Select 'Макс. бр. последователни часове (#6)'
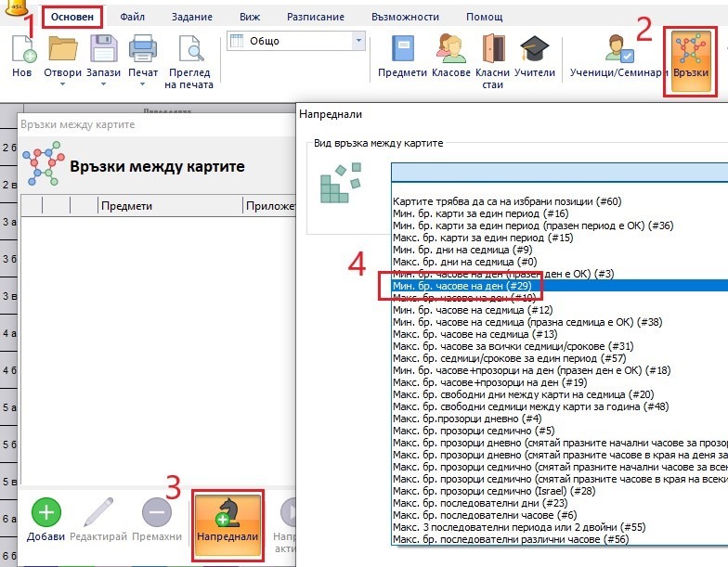 [x=485, y=515]
